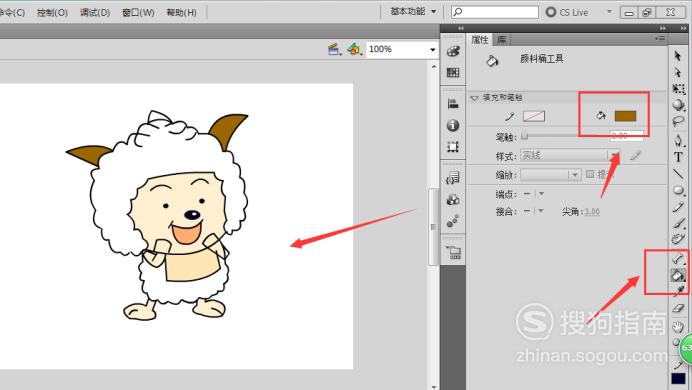Click the fill paint bucket icon in properties
Screen dimensions: 692x390
(x=601, y=116)
